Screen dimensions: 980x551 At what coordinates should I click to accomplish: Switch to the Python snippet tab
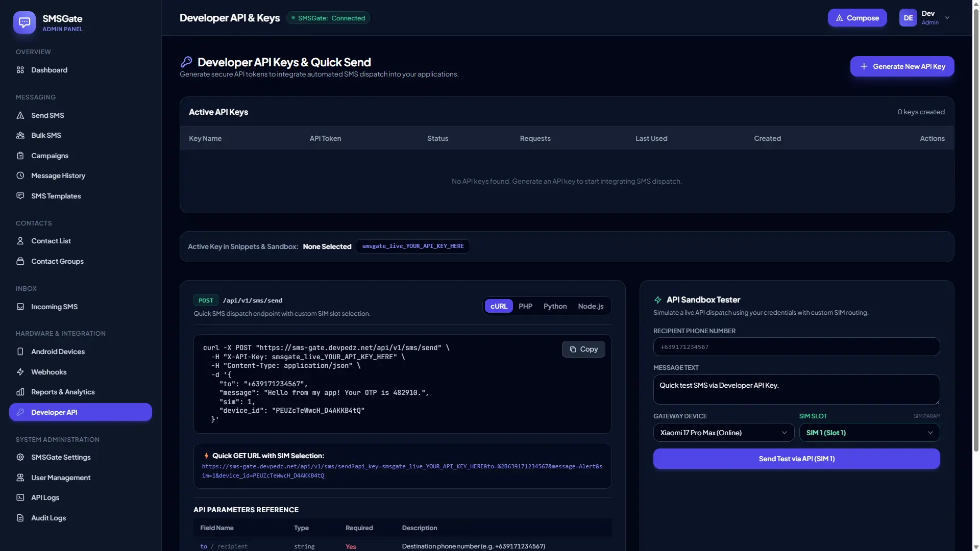click(555, 306)
